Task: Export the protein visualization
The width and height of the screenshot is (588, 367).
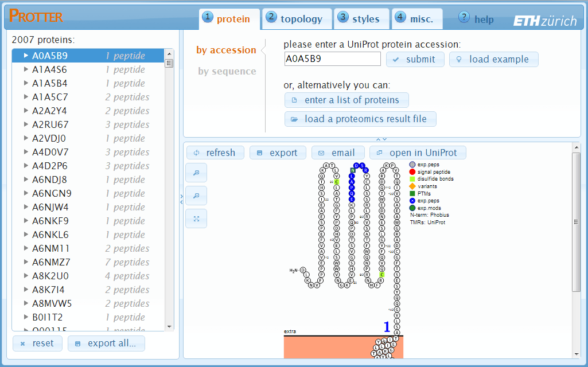Action: click(x=278, y=153)
